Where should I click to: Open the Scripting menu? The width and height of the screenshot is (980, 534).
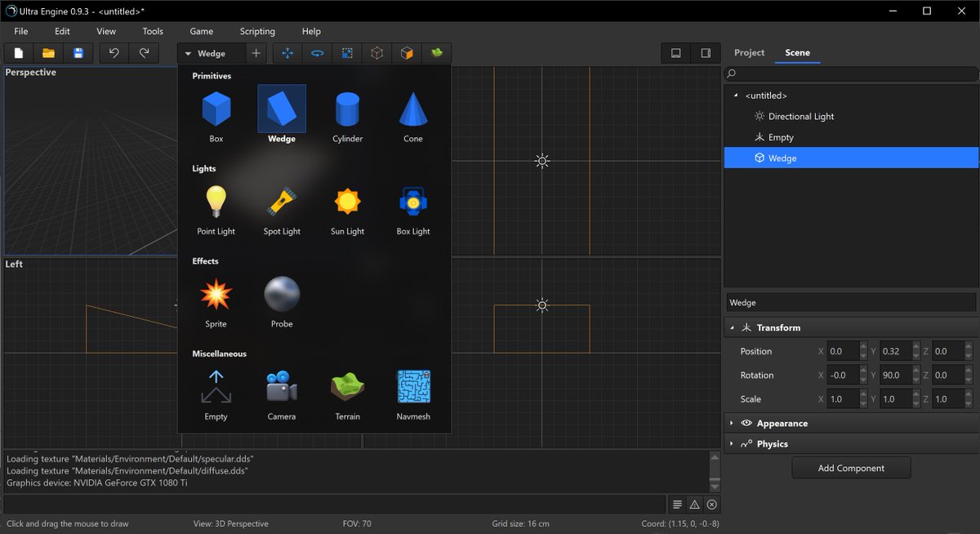pos(257,31)
